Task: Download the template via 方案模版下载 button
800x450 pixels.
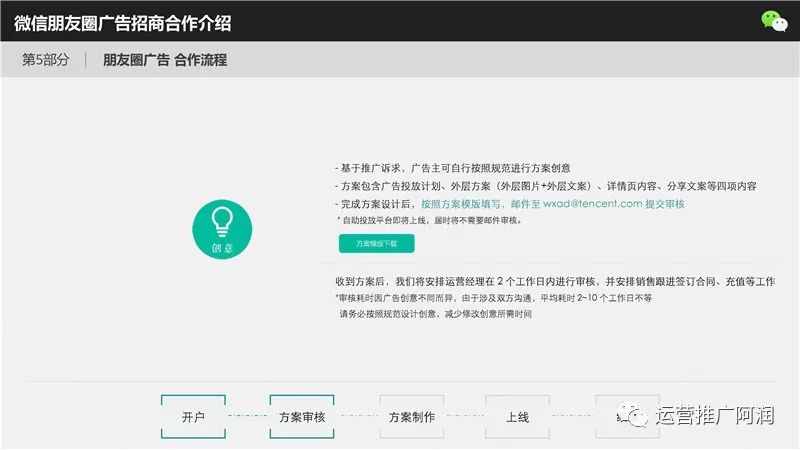Action: pos(377,243)
